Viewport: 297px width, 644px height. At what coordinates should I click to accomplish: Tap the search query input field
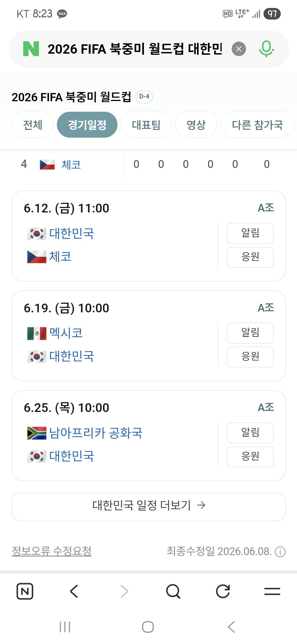pos(135,49)
